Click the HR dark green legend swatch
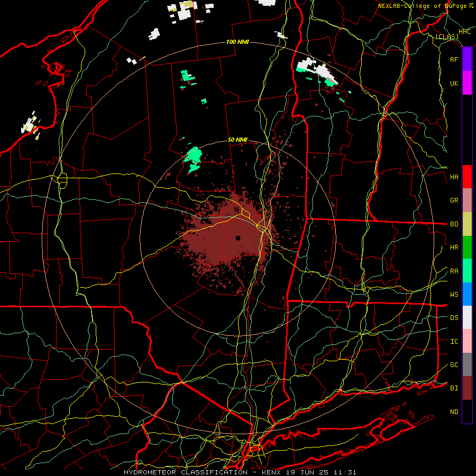Image resolution: width=476 pixels, height=476 pixels. pos(467,247)
